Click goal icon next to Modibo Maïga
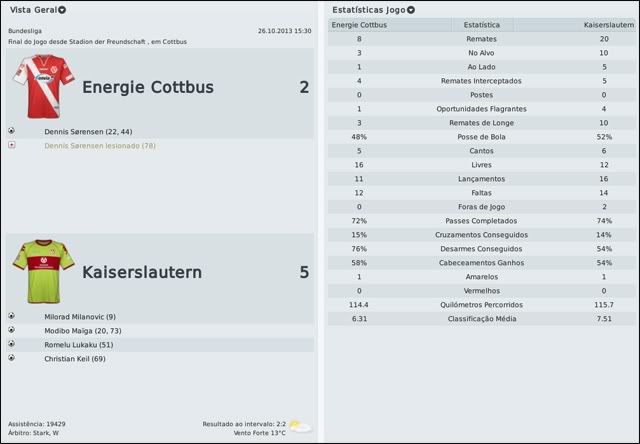Screen dimensions: 640x444 [11, 330]
